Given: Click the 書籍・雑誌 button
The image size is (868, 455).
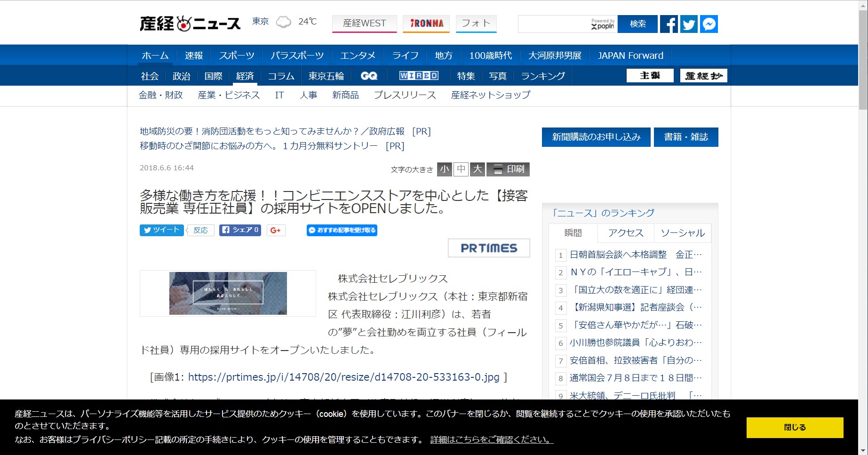Looking at the screenshot, I should tap(686, 137).
